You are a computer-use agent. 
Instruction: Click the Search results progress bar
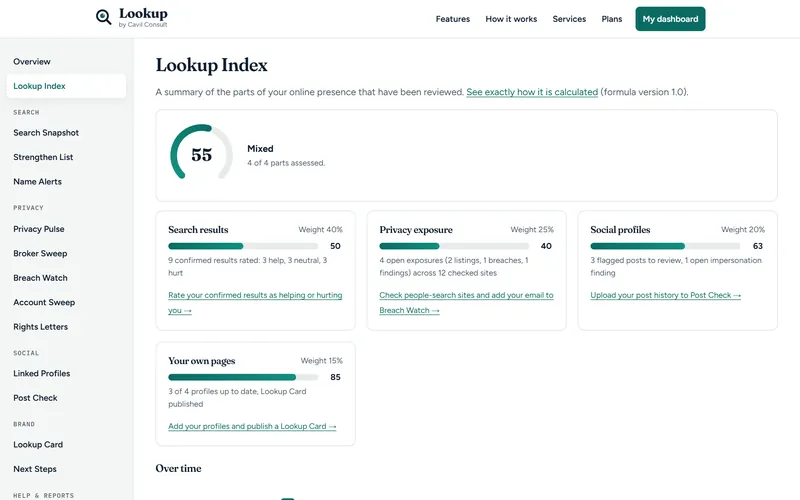coord(243,246)
